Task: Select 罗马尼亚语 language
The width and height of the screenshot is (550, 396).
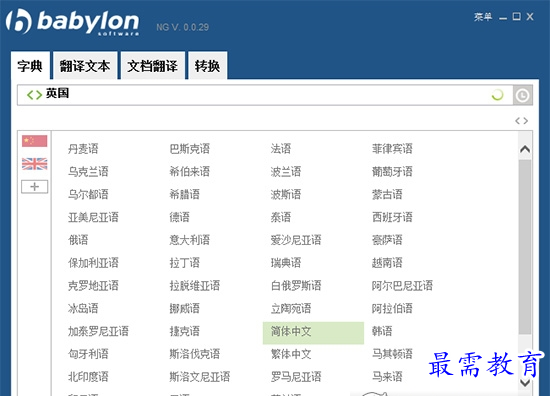Action: coord(296,377)
